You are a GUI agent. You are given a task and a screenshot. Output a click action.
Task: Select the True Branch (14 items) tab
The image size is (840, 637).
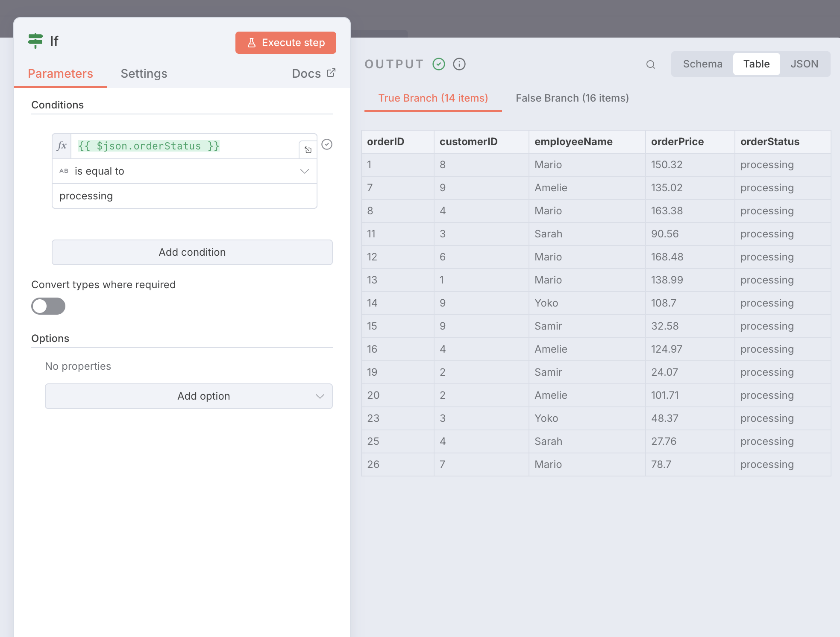coord(433,98)
